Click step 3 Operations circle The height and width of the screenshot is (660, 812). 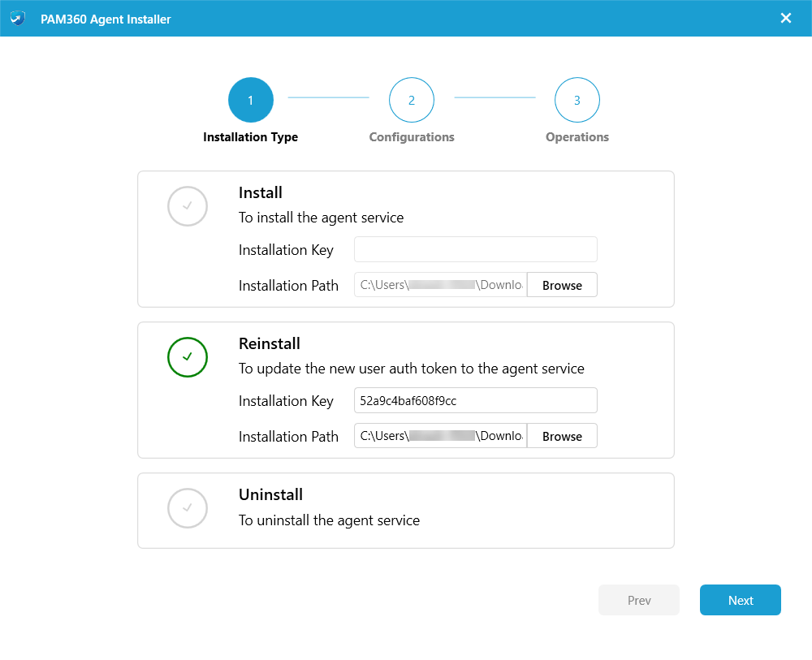point(577,100)
